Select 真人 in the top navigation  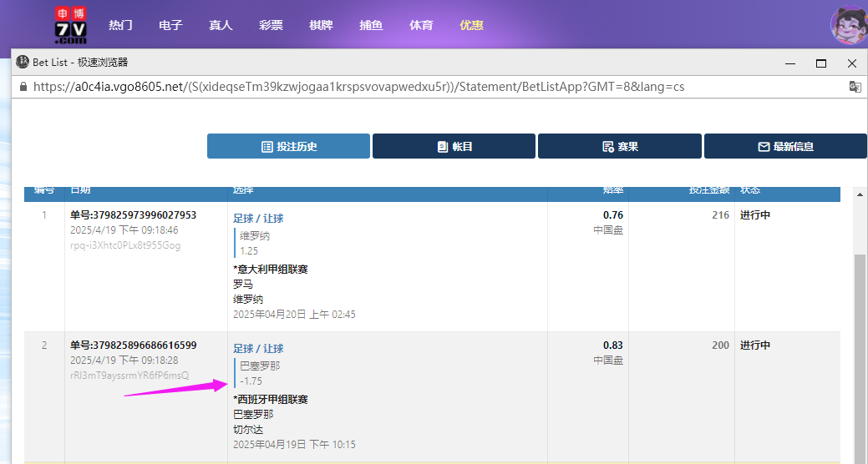pyautogui.click(x=221, y=25)
